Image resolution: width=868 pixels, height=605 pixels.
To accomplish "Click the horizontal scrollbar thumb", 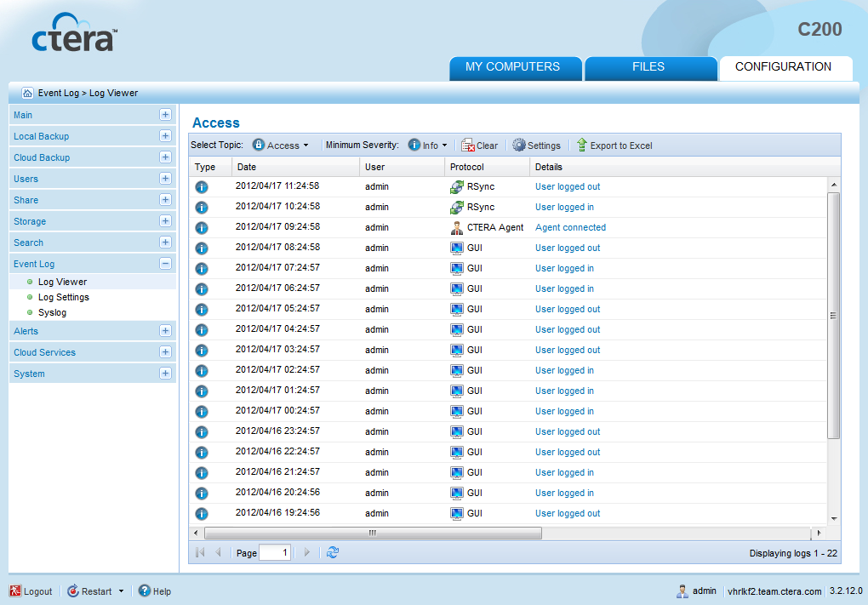I will (x=373, y=533).
